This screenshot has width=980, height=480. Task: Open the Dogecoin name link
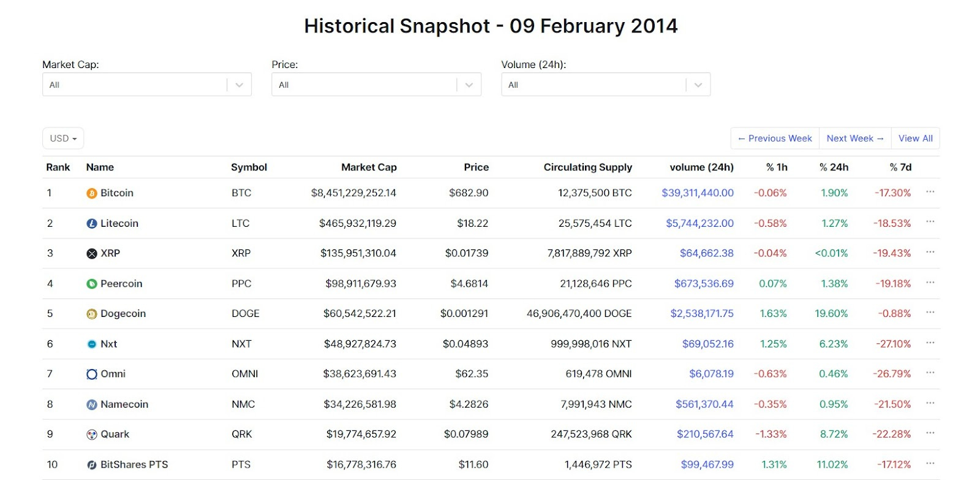pyautogui.click(x=123, y=314)
